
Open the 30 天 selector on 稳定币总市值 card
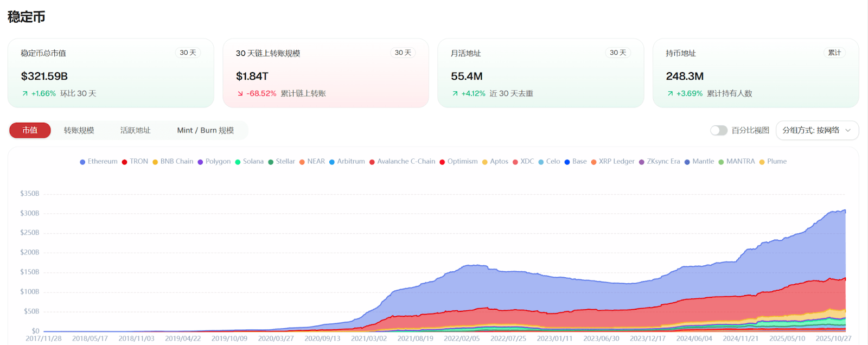tap(188, 53)
